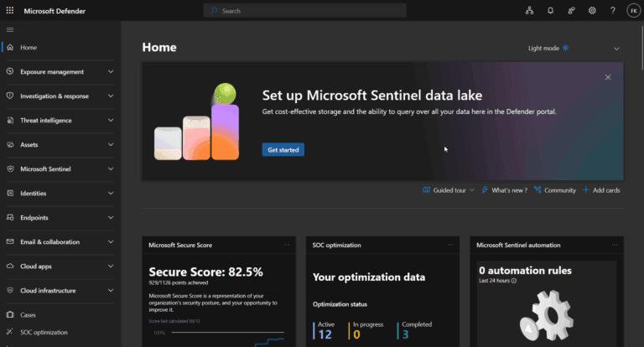
Task: Click the info icon next to Last 24 hours
Action: click(514, 281)
